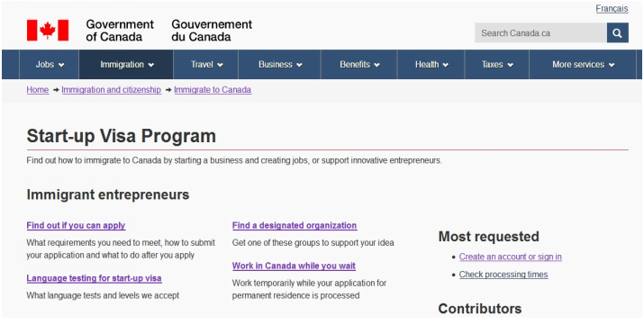The width and height of the screenshot is (644, 325).
Task: Open the Benefits menu
Action: [x=359, y=65]
